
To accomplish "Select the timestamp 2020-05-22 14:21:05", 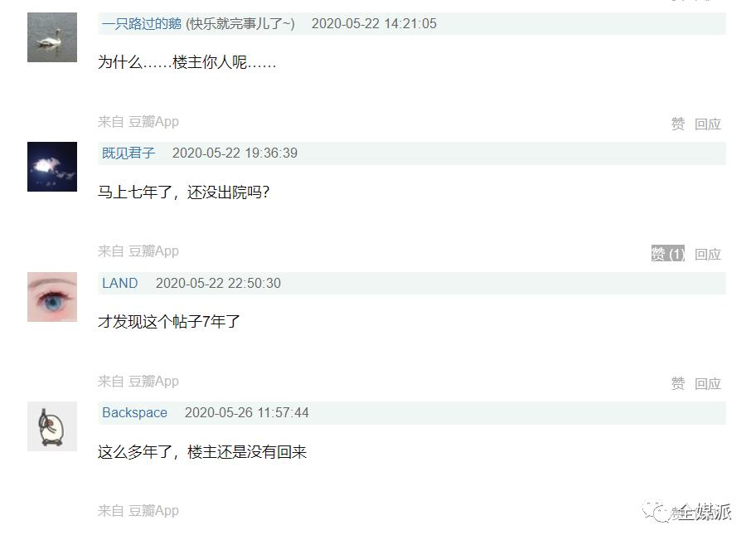I will click(x=374, y=23).
